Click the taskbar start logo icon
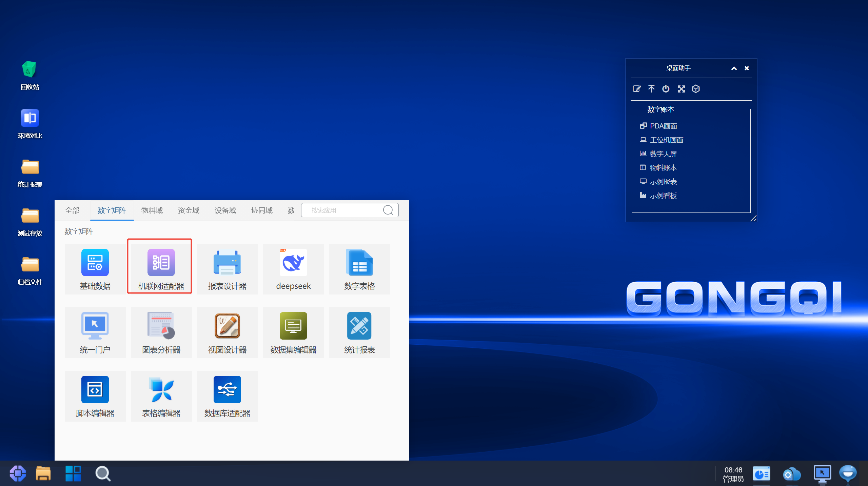This screenshot has height=486, width=868. [x=18, y=473]
